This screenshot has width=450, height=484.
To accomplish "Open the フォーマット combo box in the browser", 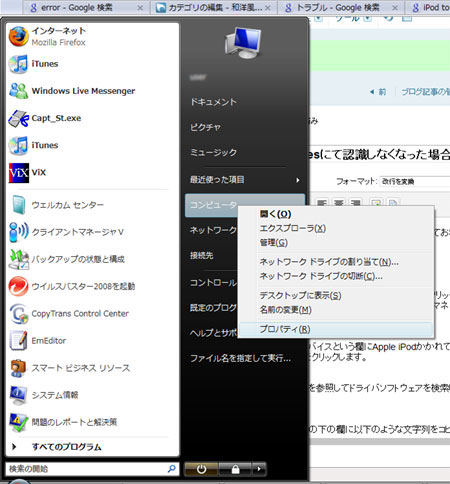I will pyautogui.click(x=415, y=182).
